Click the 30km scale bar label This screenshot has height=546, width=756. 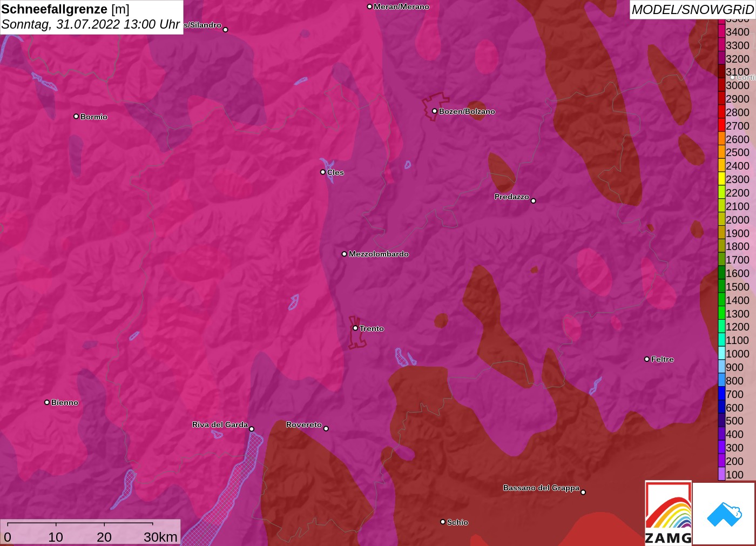click(160, 537)
